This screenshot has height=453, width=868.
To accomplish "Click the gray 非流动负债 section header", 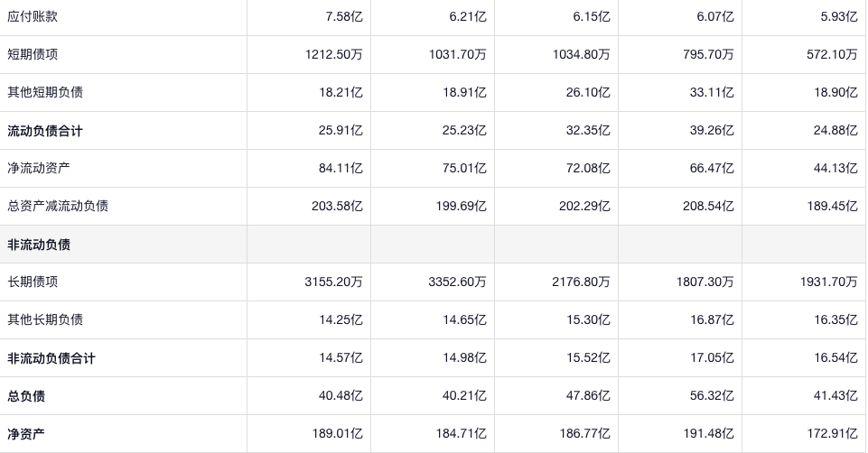I will (39, 245).
